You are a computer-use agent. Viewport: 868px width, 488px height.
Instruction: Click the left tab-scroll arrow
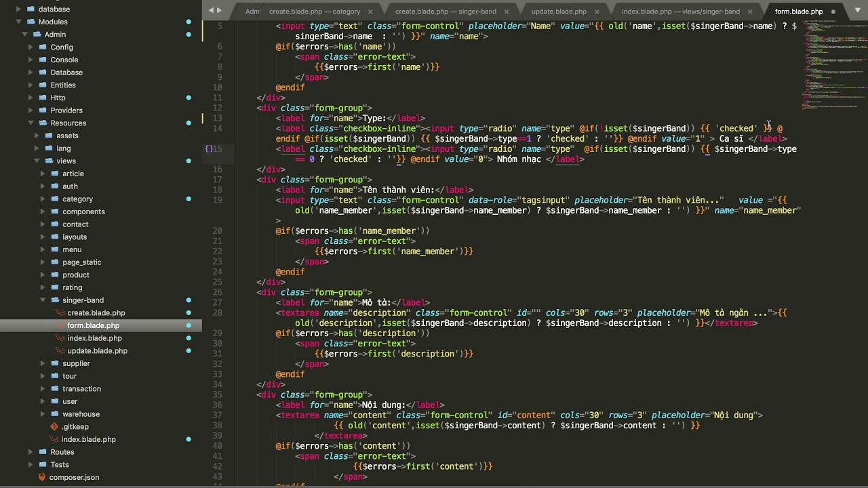click(211, 10)
